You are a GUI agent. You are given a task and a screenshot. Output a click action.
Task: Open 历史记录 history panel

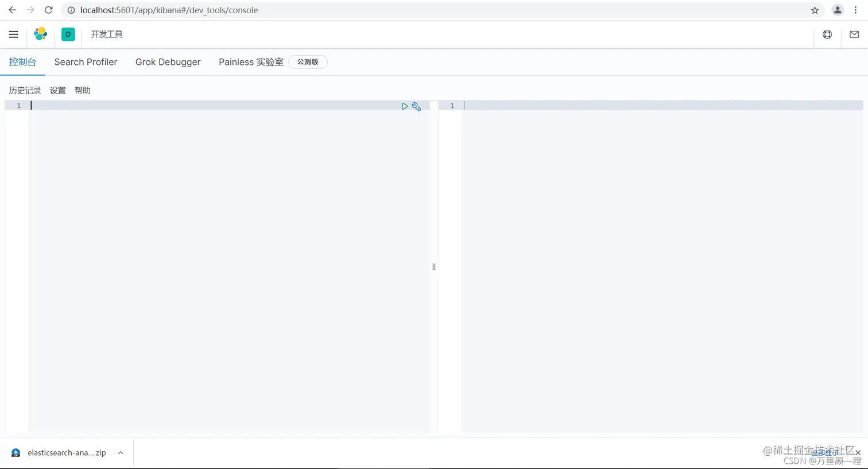tap(25, 90)
